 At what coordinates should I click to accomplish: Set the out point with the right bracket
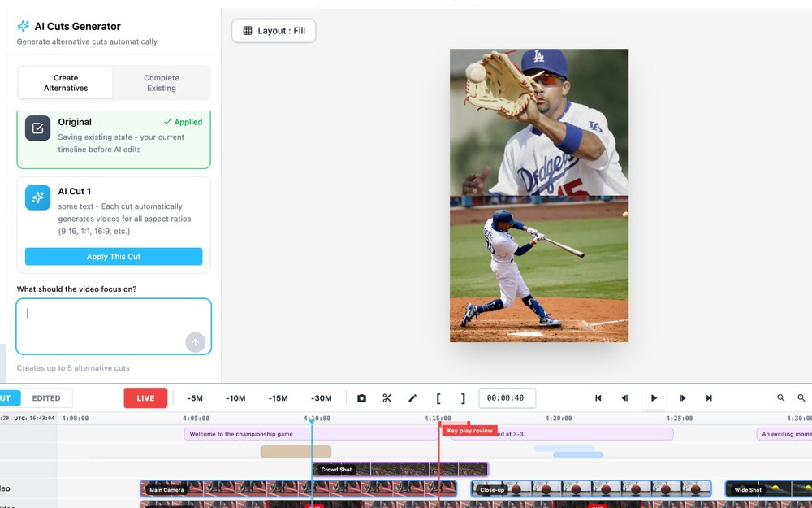[463, 398]
